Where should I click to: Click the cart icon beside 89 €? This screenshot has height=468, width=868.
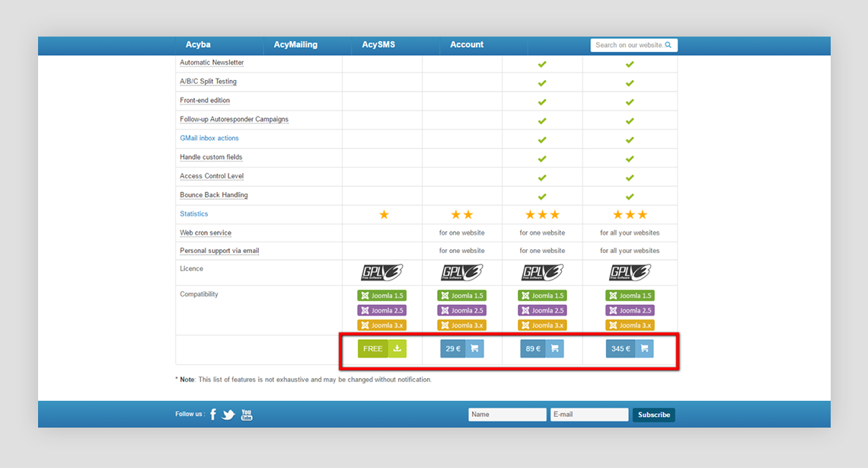pyautogui.click(x=554, y=349)
